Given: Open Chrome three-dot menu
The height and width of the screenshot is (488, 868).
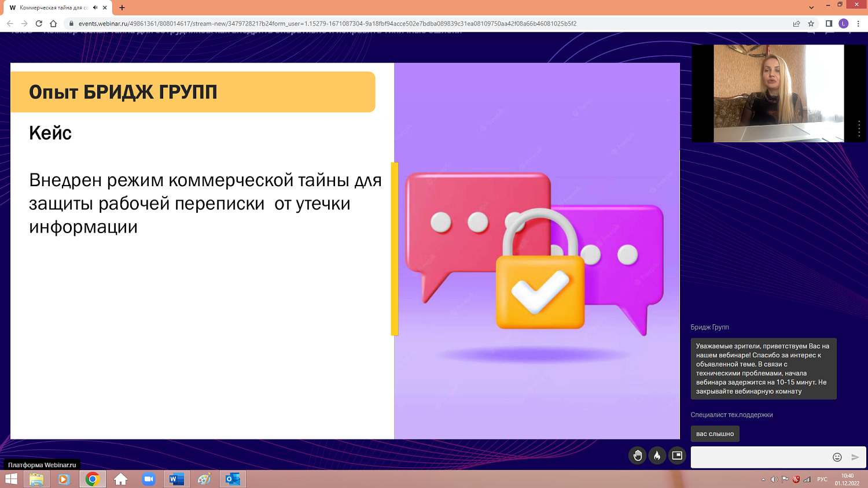Looking at the screenshot, I should (858, 24).
